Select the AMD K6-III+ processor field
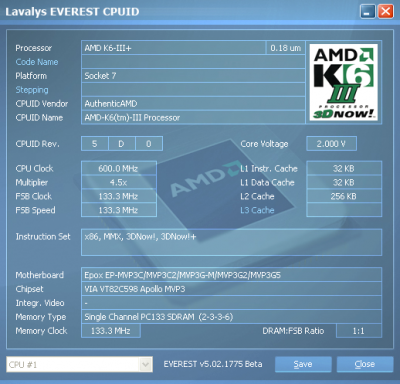Viewport: 400px width, 384px height. click(173, 48)
